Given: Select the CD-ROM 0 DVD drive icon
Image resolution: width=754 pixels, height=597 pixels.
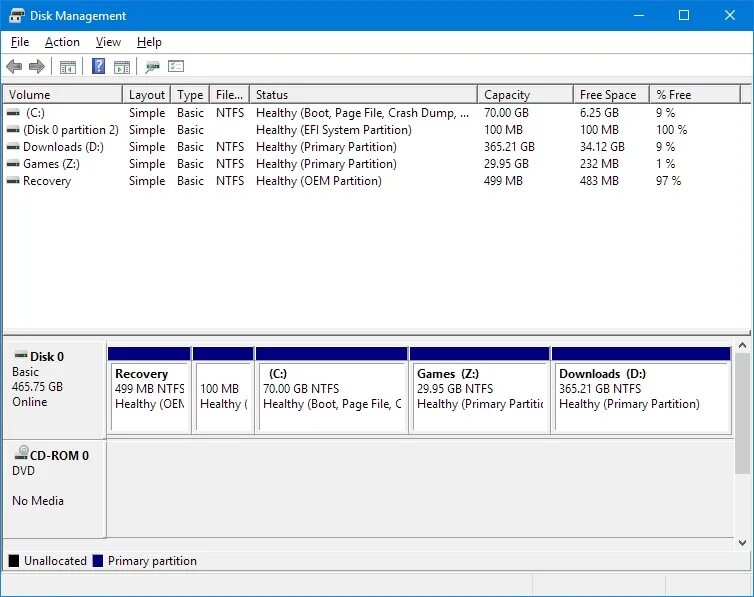Looking at the screenshot, I should click(21, 453).
